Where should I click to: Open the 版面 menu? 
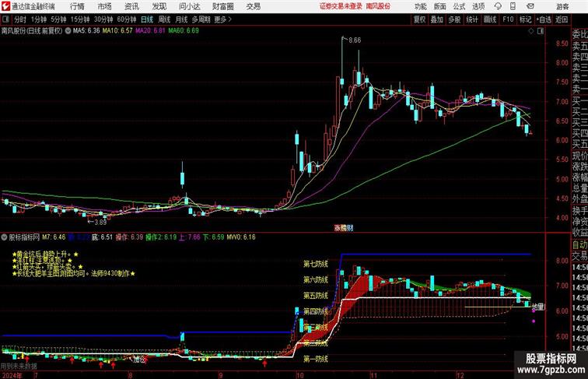click(x=440, y=6)
